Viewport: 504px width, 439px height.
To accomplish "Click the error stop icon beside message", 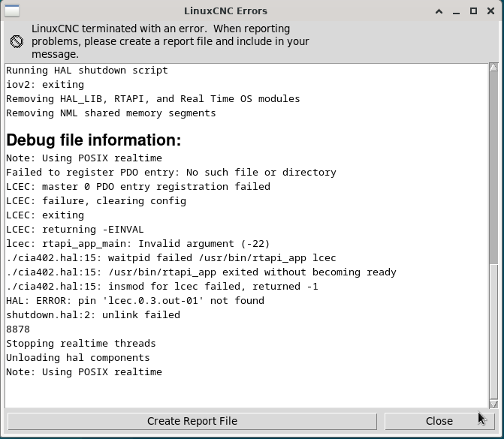I will pos(17,41).
